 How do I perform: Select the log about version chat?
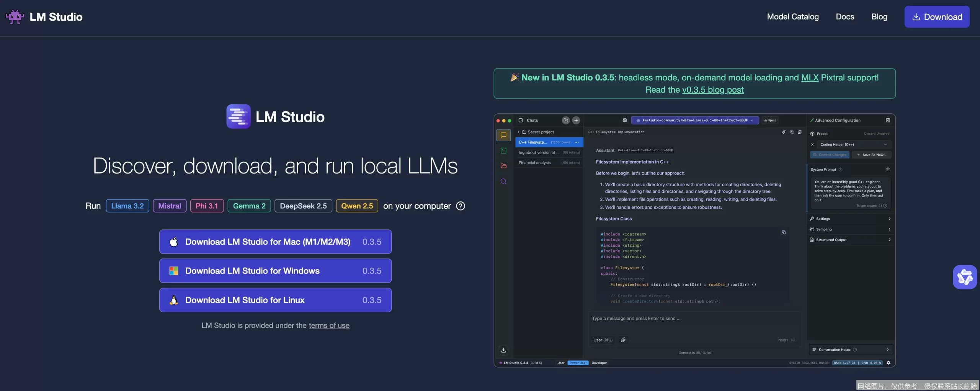(549, 152)
